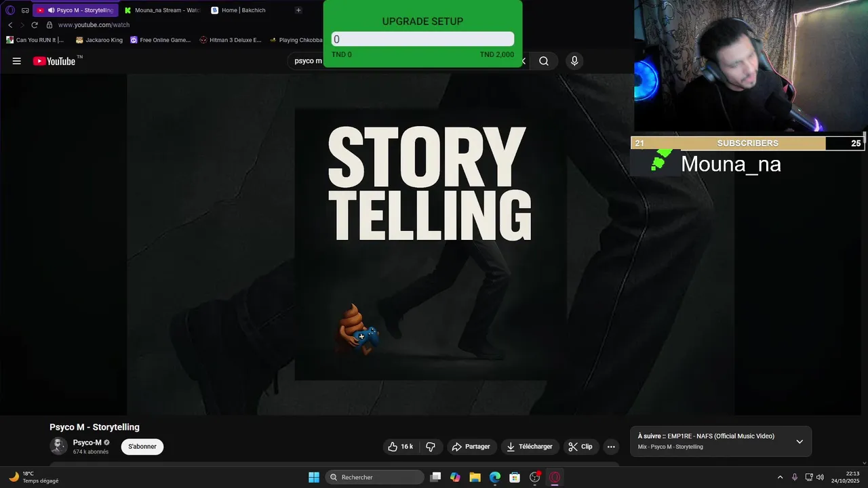Open the Psyco-M channel avatar
Screen dimensions: 868x488
pyautogui.click(x=59, y=446)
